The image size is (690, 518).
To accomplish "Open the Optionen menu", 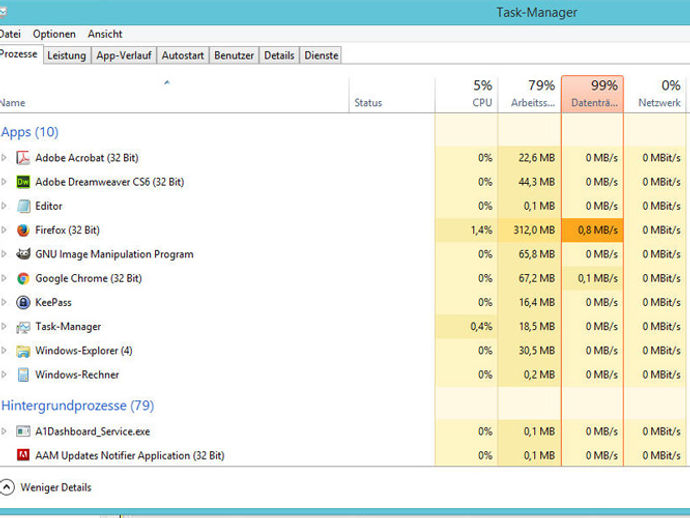I will pyautogui.click(x=54, y=34).
